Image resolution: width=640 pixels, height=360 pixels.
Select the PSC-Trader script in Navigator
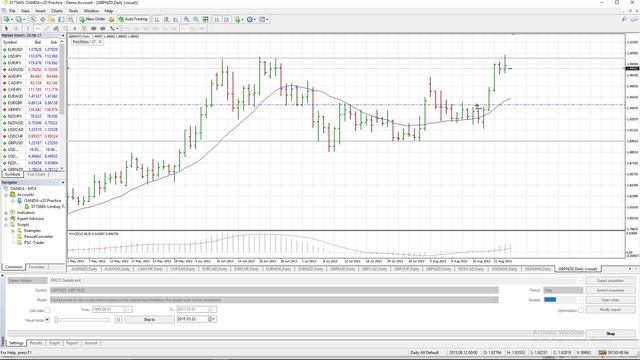(34, 243)
